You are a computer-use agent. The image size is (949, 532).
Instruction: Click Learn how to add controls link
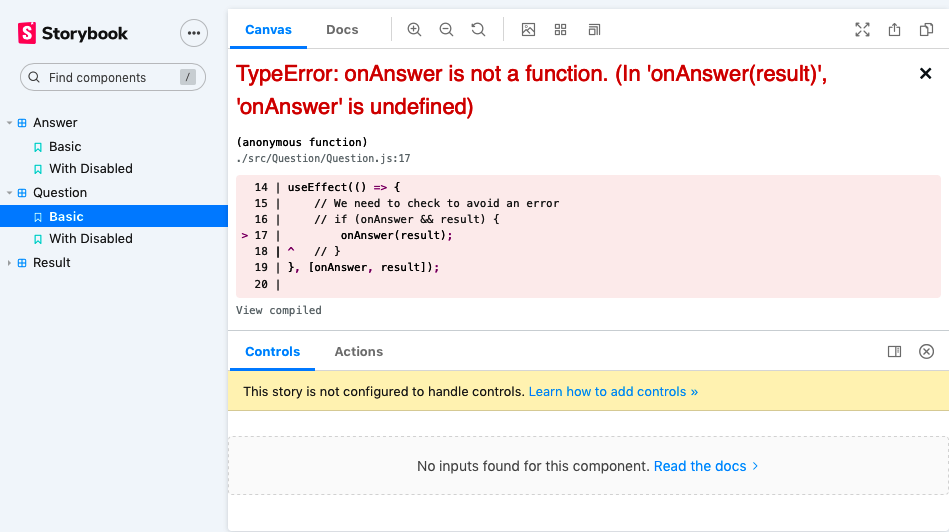coord(613,392)
